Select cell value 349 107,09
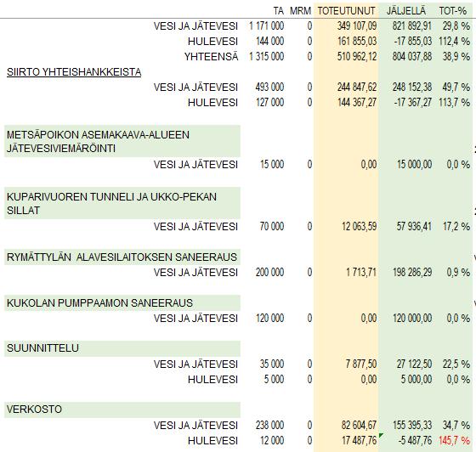This screenshot has width=476, height=452. [357, 25]
